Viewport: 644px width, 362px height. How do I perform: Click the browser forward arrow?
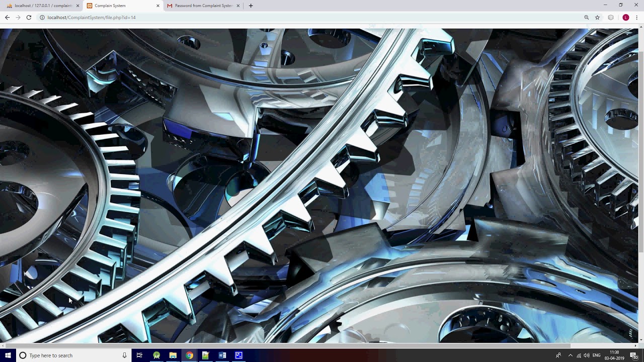pyautogui.click(x=18, y=17)
